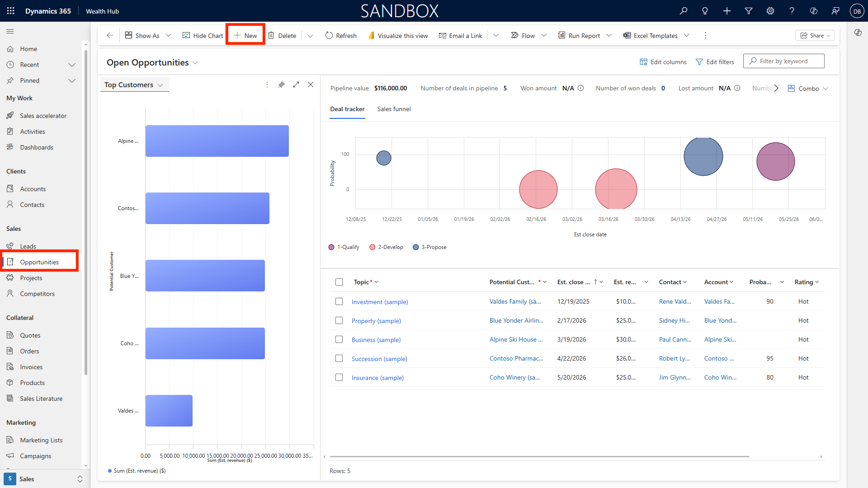The width and height of the screenshot is (868, 488).
Task: Open the app launcher waffle icon
Action: click(x=10, y=11)
